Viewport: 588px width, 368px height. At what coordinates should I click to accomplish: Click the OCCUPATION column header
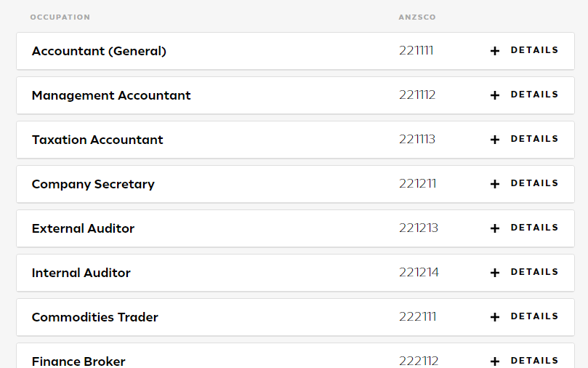60,17
